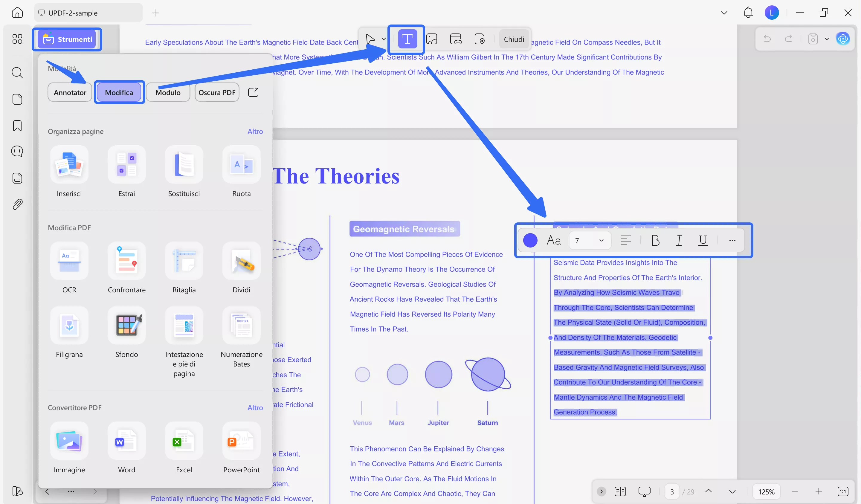Expand the cursor tool dropdown arrow
Image resolution: width=861 pixels, height=504 pixels.
tap(384, 39)
